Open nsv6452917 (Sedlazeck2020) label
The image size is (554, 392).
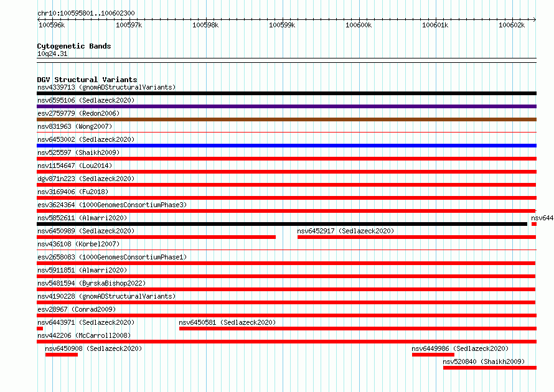coord(345,231)
